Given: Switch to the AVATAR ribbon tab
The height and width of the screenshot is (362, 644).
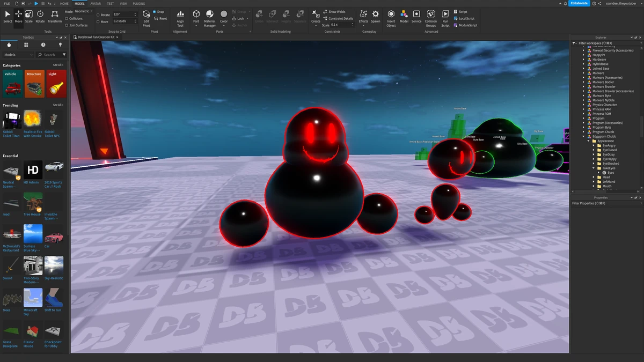Looking at the screenshot, I should pyautogui.click(x=96, y=4).
